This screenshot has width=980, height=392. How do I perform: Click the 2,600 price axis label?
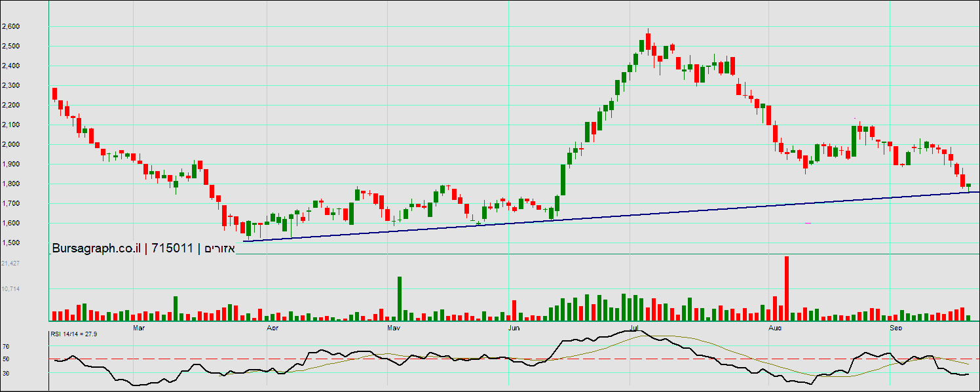coord(11,27)
